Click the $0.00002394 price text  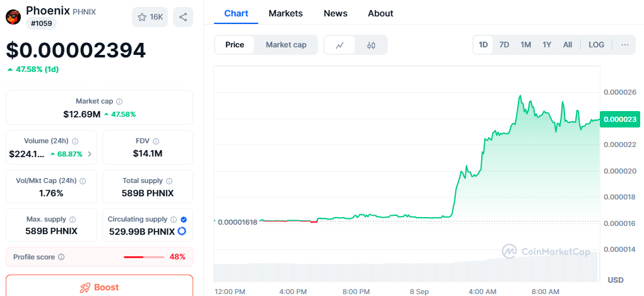[x=76, y=50]
